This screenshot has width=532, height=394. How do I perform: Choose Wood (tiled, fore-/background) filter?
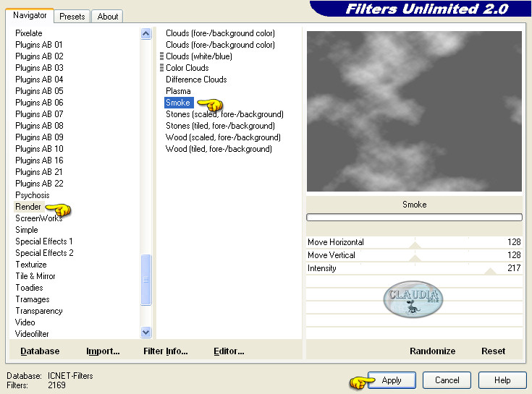[x=219, y=149]
